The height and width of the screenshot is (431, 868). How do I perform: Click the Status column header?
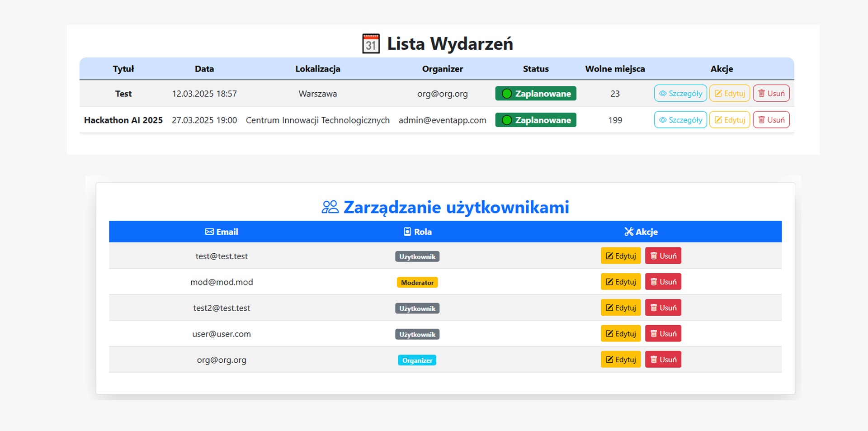pyautogui.click(x=536, y=69)
